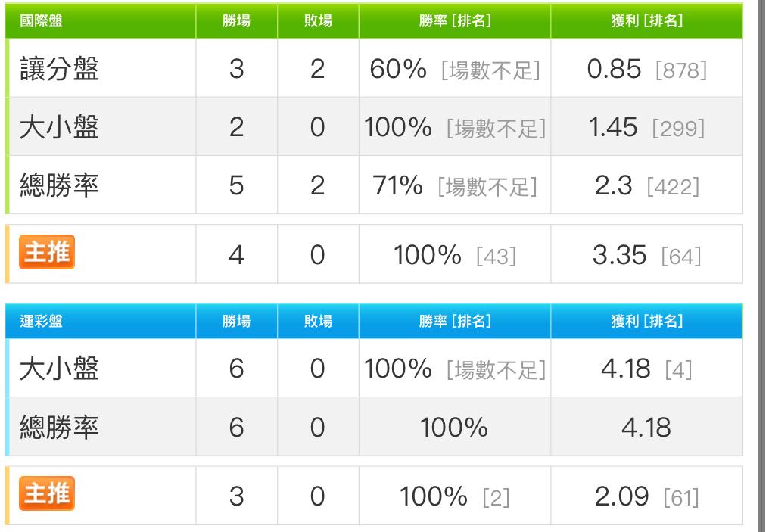Click 勝場 header in the green table
Image resolution: width=772 pixels, height=532 pixels.
click(x=236, y=21)
